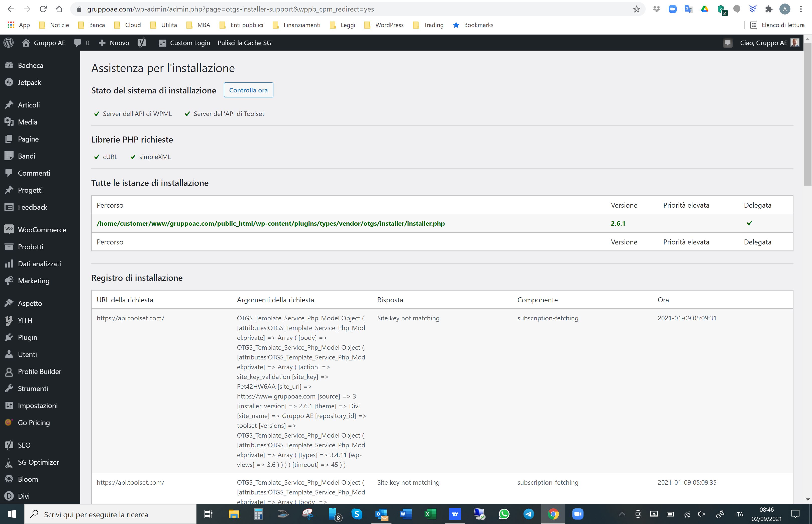Open the Chrome extensions puzzle icon
Viewport: 812px width, 524px height.
(768, 9)
